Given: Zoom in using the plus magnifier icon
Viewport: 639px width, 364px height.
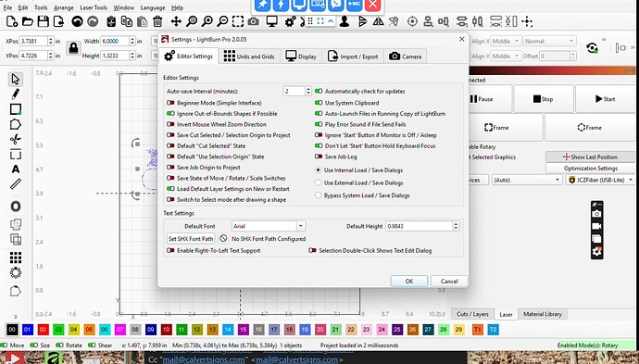Looking at the screenshot, I should (207, 21).
